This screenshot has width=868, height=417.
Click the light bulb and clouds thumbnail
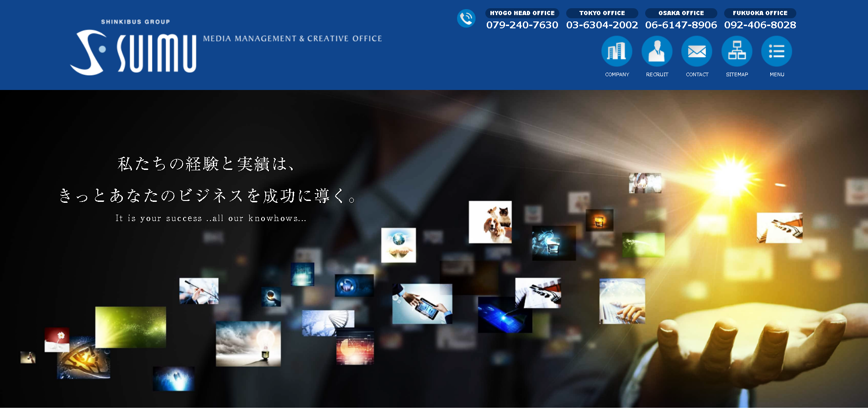click(x=248, y=343)
